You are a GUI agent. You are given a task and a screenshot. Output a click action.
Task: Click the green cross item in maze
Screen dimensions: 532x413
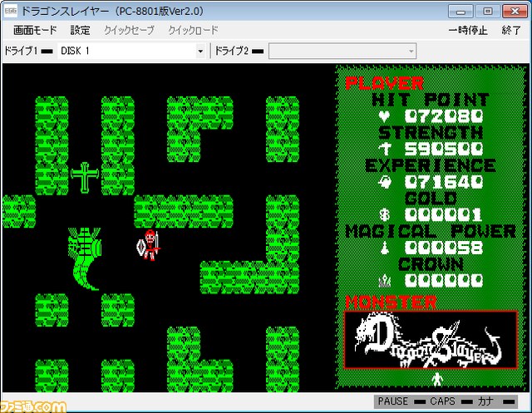(85, 177)
